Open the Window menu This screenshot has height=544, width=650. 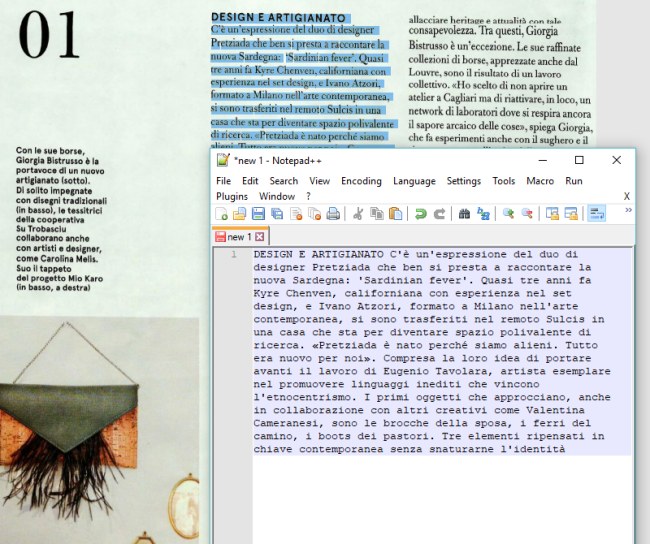click(x=277, y=197)
